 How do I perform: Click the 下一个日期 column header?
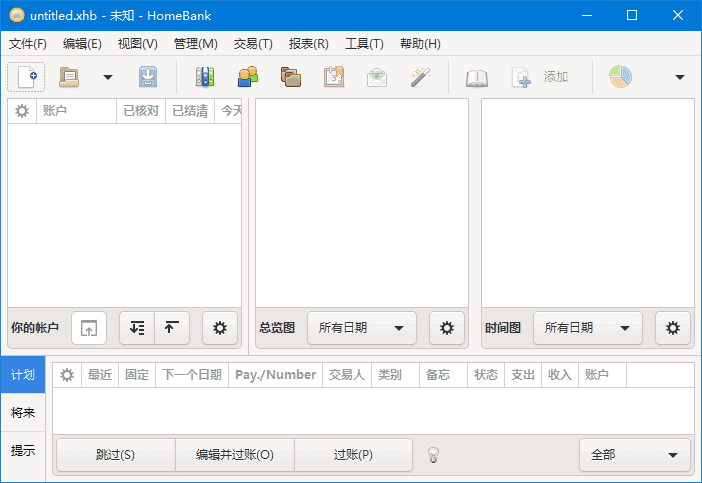coord(191,375)
